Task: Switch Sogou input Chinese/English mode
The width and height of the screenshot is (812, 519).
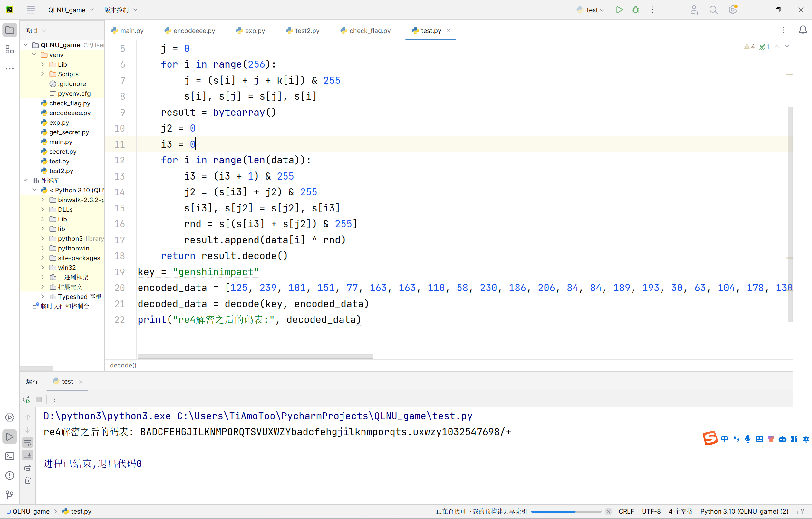Action: [x=724, y=439]
